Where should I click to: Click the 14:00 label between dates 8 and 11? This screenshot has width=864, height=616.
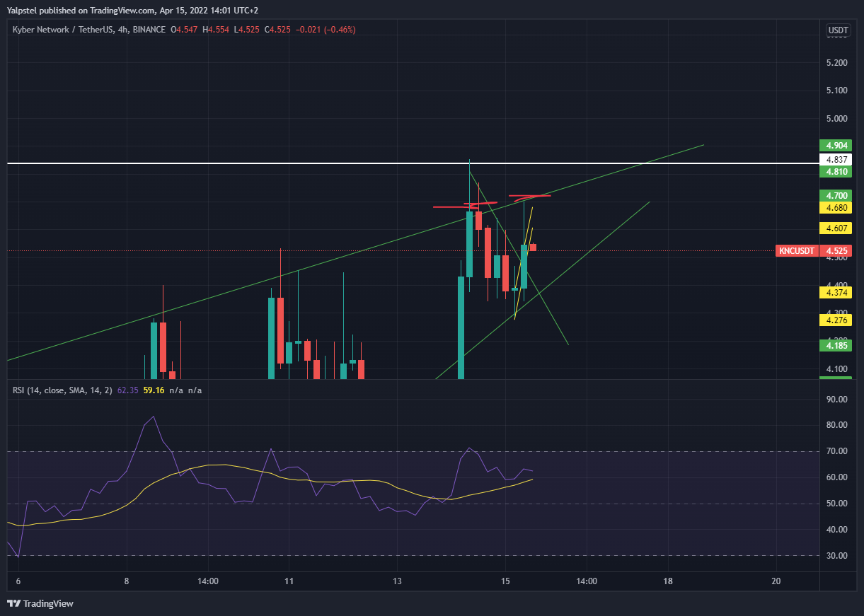(208, 581)
